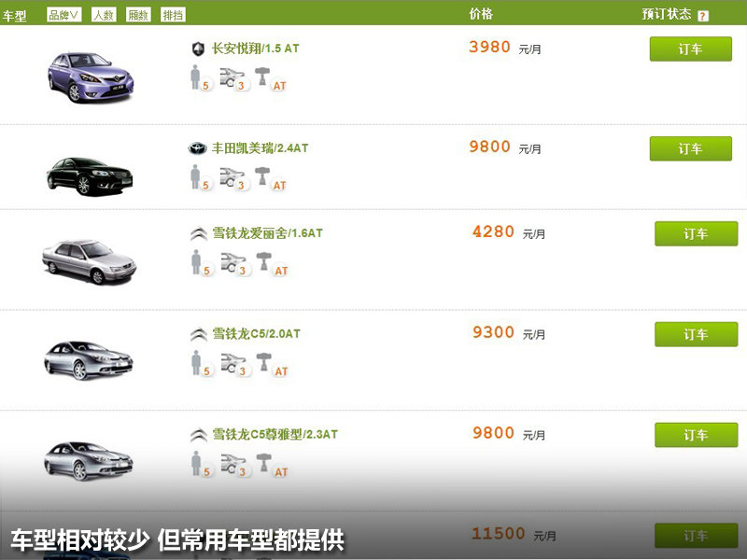This screenshot has width=747, height=560.
Task: Click the 11500 元/月 price
Action: pos(514,534)
